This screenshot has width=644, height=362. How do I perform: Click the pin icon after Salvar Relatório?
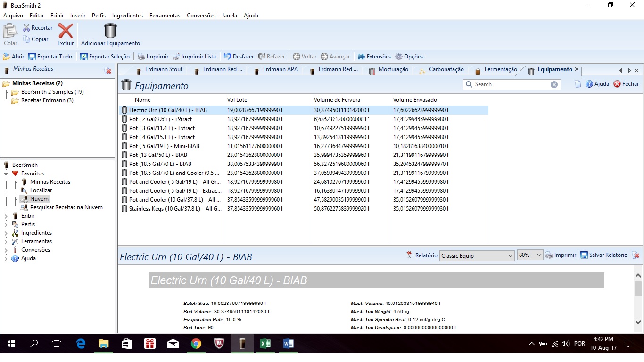pos(636,255)
